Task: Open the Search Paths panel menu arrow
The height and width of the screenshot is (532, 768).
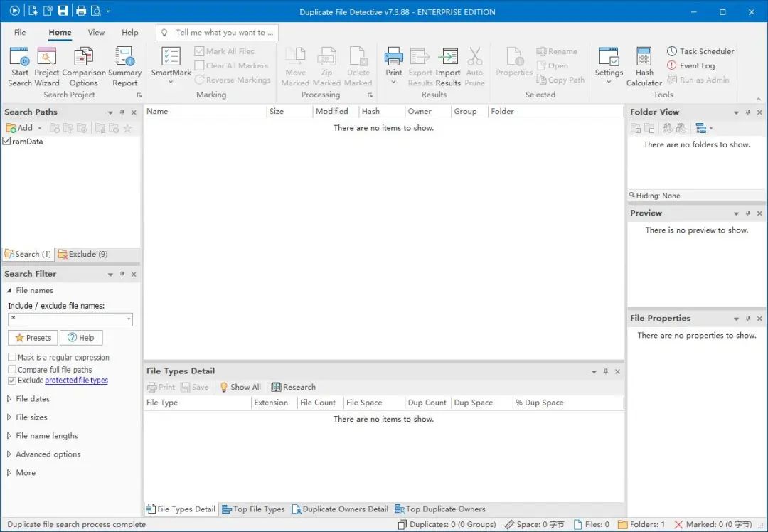Action: coord(110,112)
